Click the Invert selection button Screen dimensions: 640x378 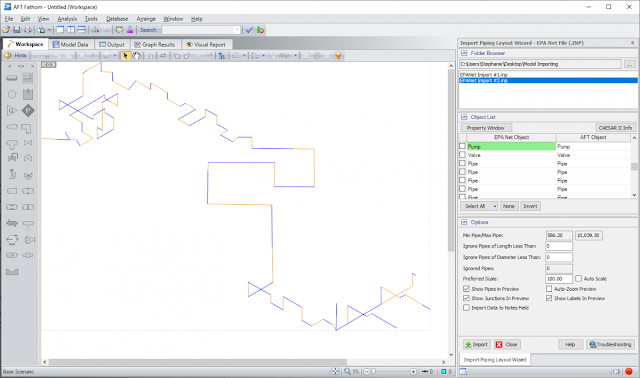coord(530,206)
